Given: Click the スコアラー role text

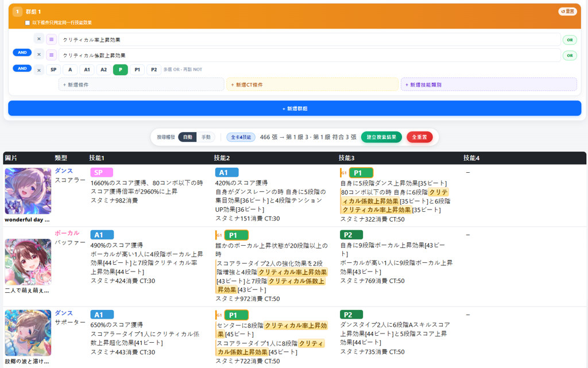Looking at the screenshot, I should (x=70, y=180).
